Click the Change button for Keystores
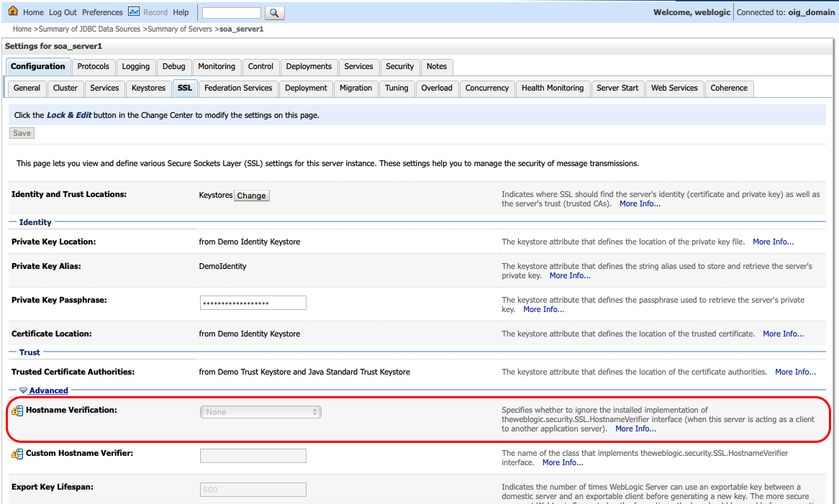The height and width of the screenshot is (504, 839). coord(251,195)
